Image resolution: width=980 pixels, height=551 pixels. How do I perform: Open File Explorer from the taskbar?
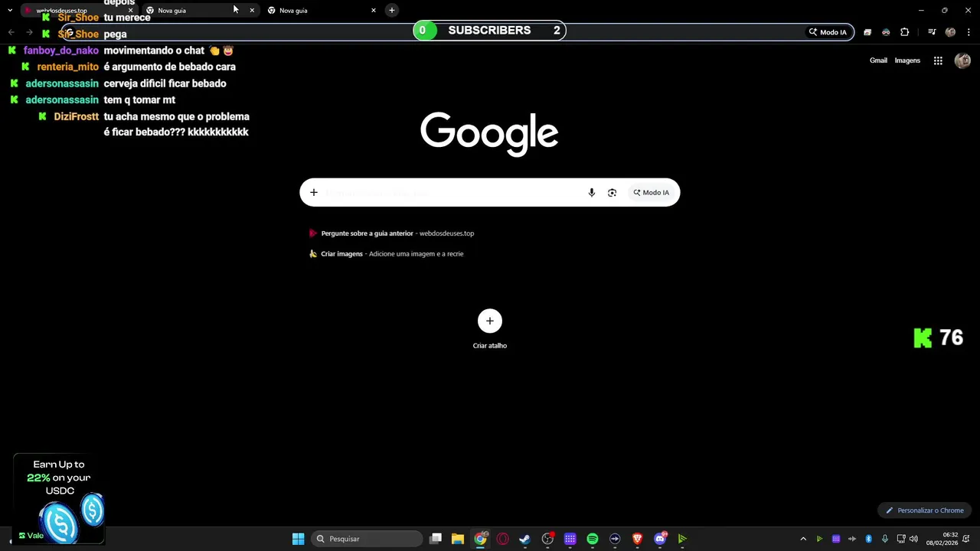click(458, 539)
